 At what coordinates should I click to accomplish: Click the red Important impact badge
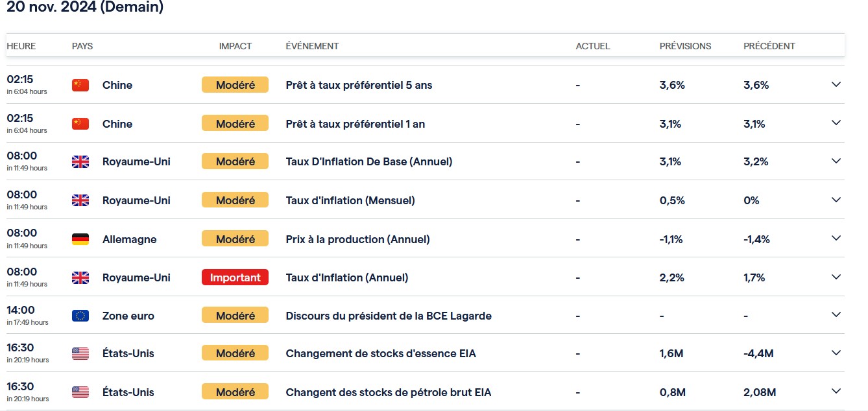tap(235, 277)
